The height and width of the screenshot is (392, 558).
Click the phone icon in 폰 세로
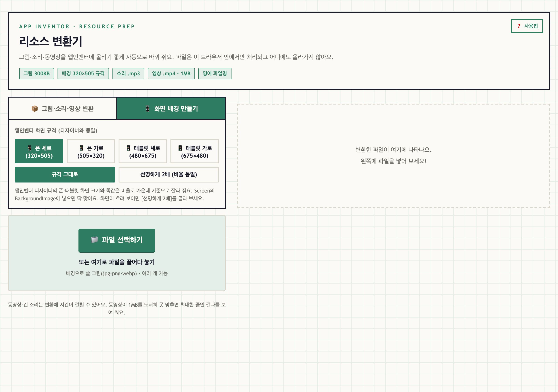coord(30,148)
